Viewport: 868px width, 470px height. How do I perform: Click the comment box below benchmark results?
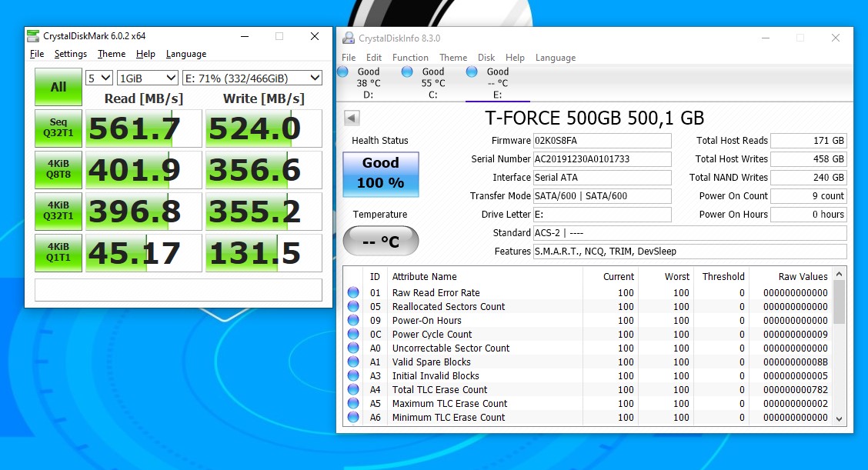tap(179, 289)
